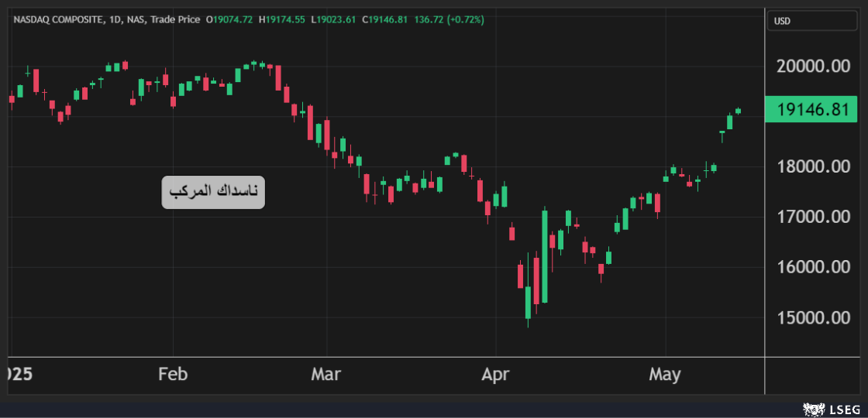868x418 pixels.
Task: Click the 20000.00 price axis label
Action: (813, 67)
